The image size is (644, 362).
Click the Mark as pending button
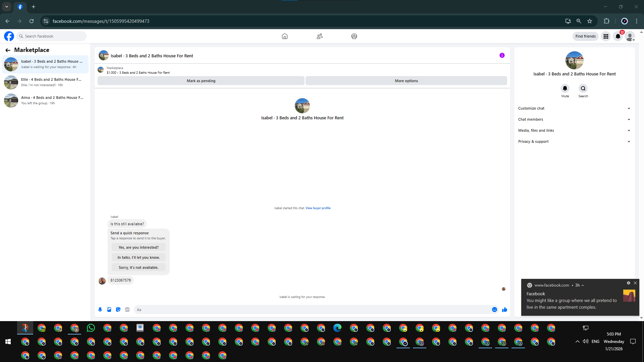(x=201, y=81)
